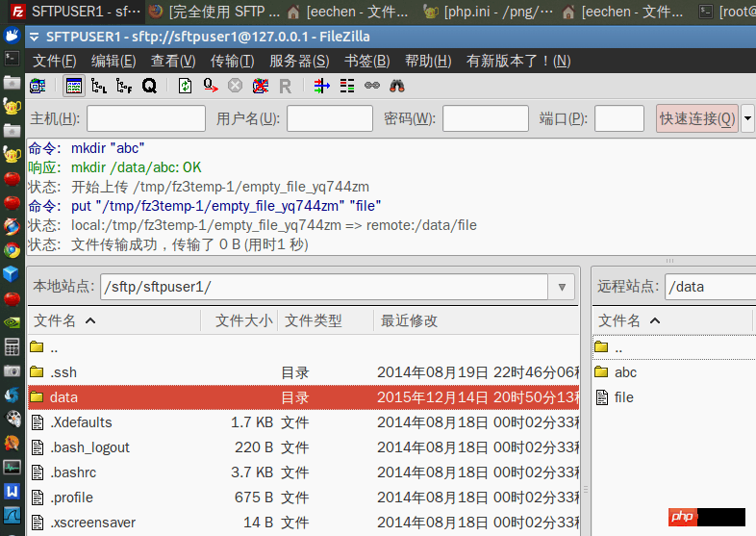
Task: Open the camera screenshot icon in dock
Action: point(12,371)
